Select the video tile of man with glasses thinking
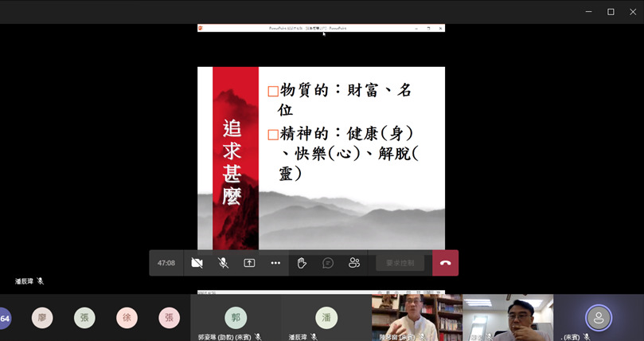 click(508, 318)
